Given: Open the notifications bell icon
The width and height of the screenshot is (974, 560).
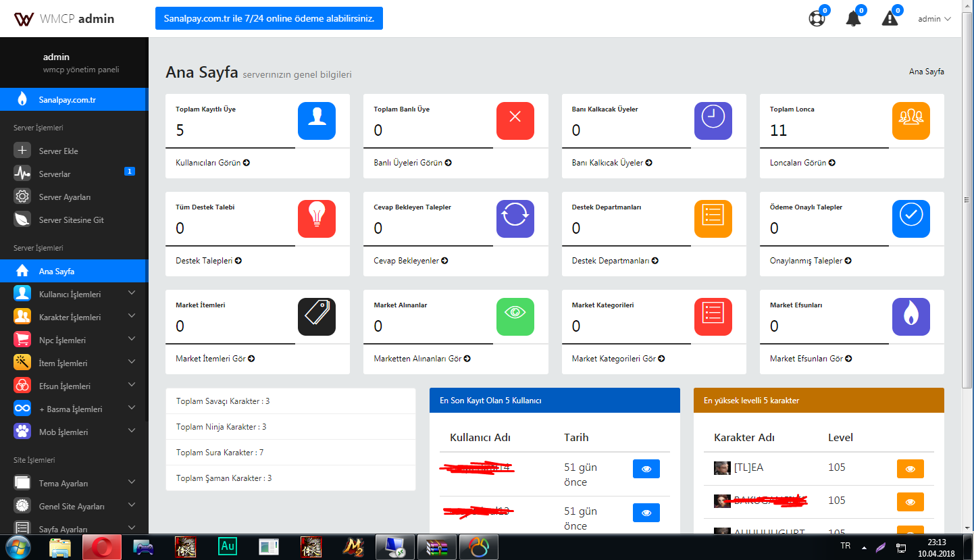Looking at the screenshot, I should pyautogui.click(x=854, y=18).
